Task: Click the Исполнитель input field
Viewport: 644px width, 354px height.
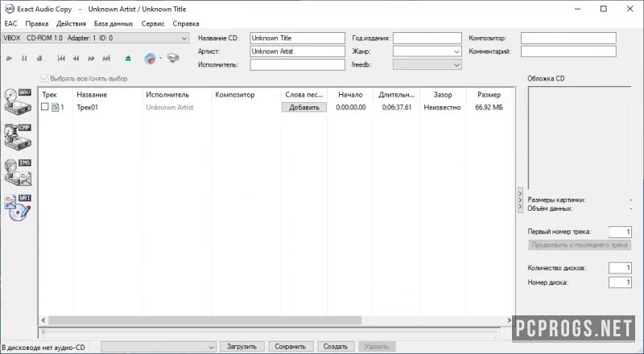Action: (297, 65)
